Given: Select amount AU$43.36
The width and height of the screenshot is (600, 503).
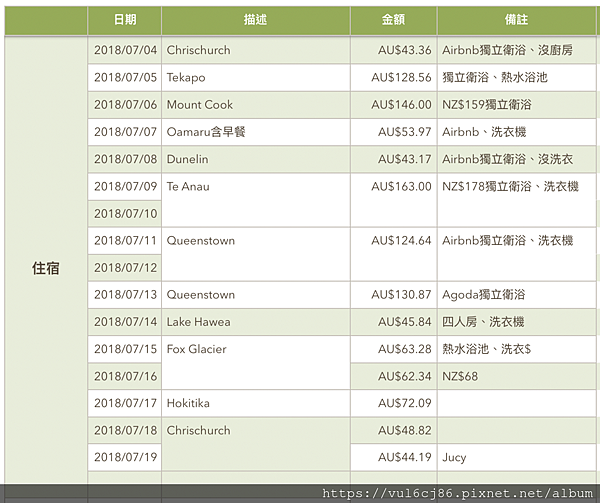Looking at the screenshot, I should click(x=394, y=50).
